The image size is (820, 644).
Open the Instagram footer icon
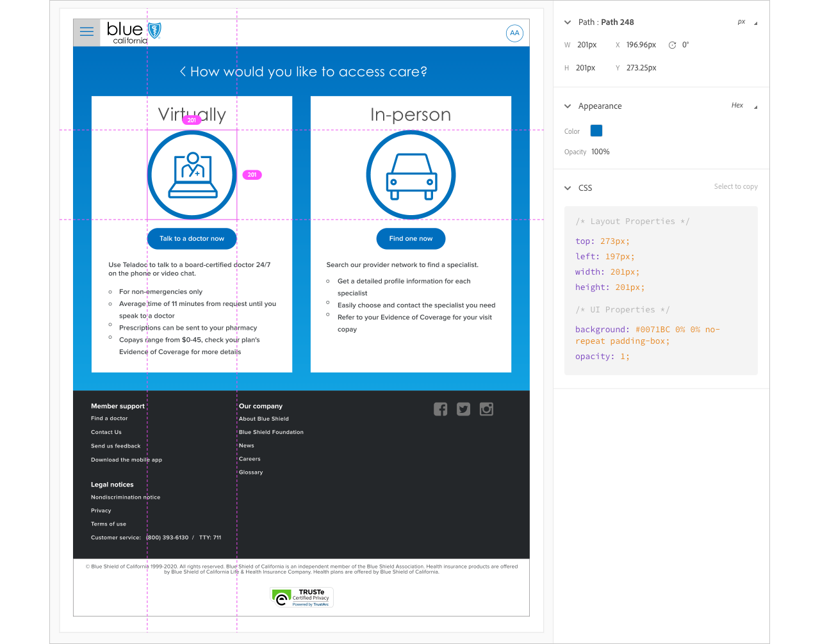point(486,409)
